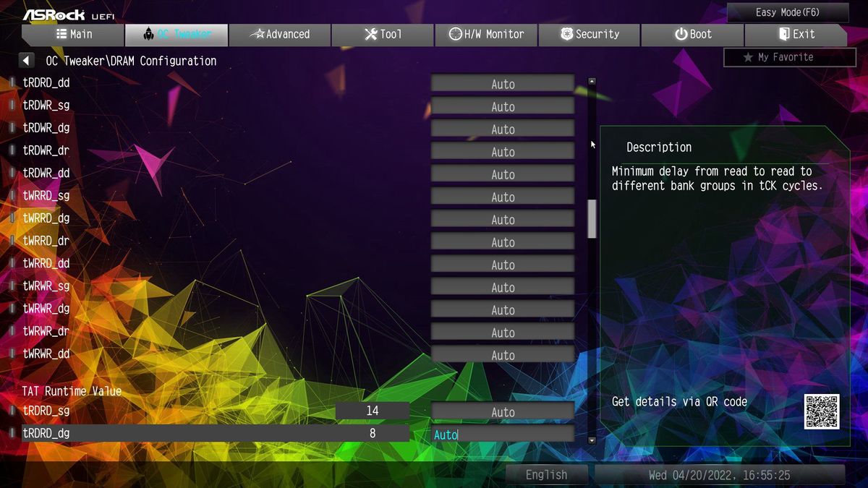868x488 pixels.
Task: Open tWRRD_dr Auto value field
Action: tap(503, 242)
